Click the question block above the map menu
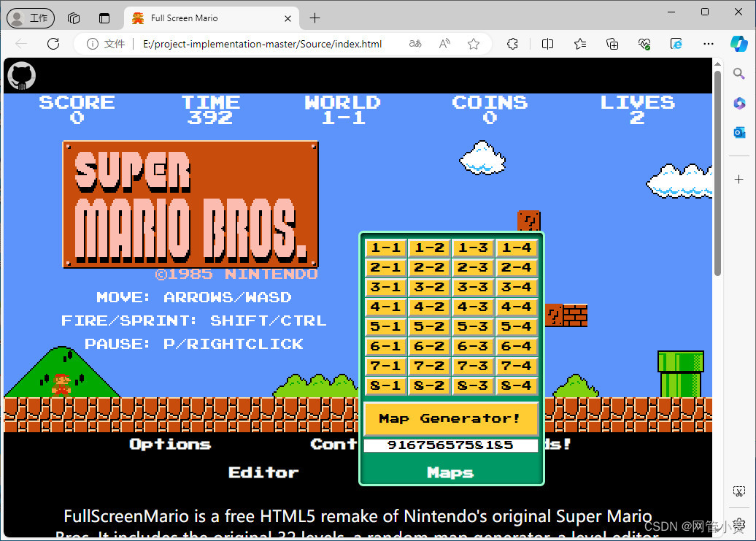The height and width of the screenshot is (541, 756). pos(529,221)
